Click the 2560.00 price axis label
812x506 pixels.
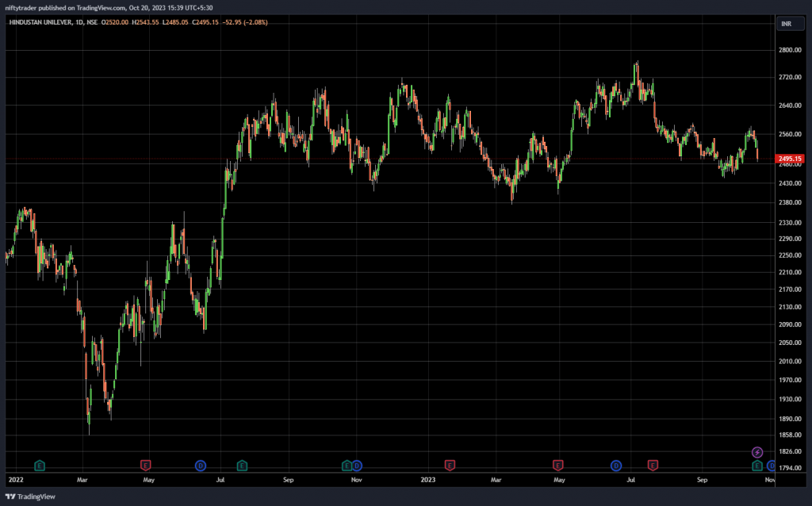tap(790, 134)
